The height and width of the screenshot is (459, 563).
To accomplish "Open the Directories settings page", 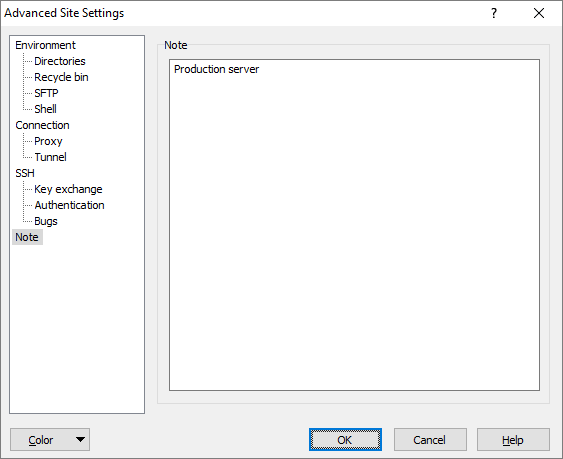I will tap(60, 61).
